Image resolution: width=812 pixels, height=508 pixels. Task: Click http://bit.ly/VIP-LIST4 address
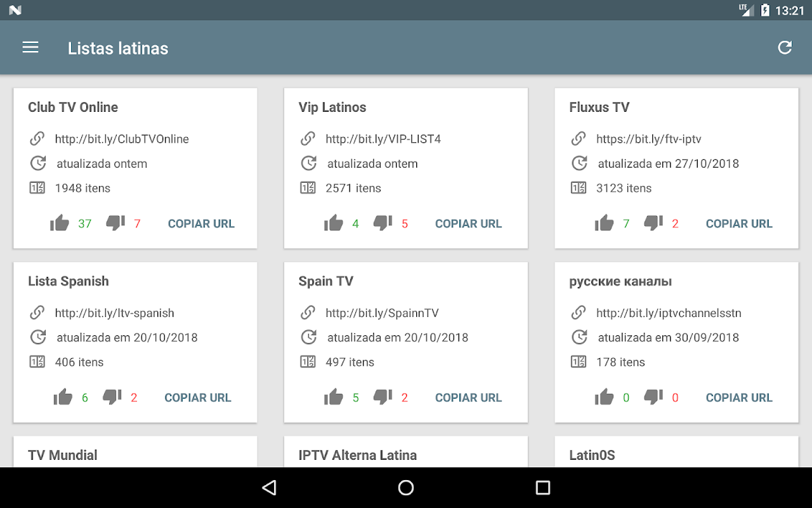tap(383, 139)
